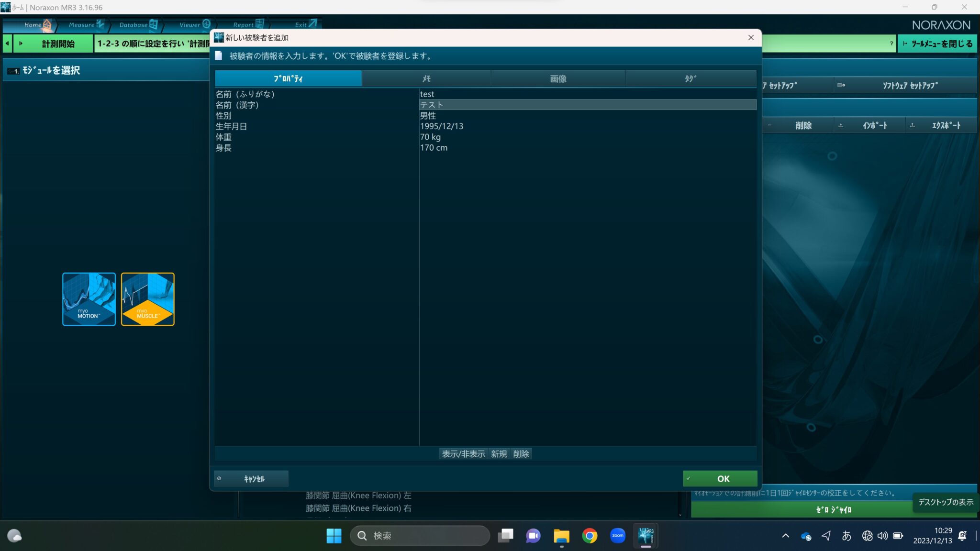Screen dimensions: 980x551
Task: Click the Report document icon
Action: 260,24
